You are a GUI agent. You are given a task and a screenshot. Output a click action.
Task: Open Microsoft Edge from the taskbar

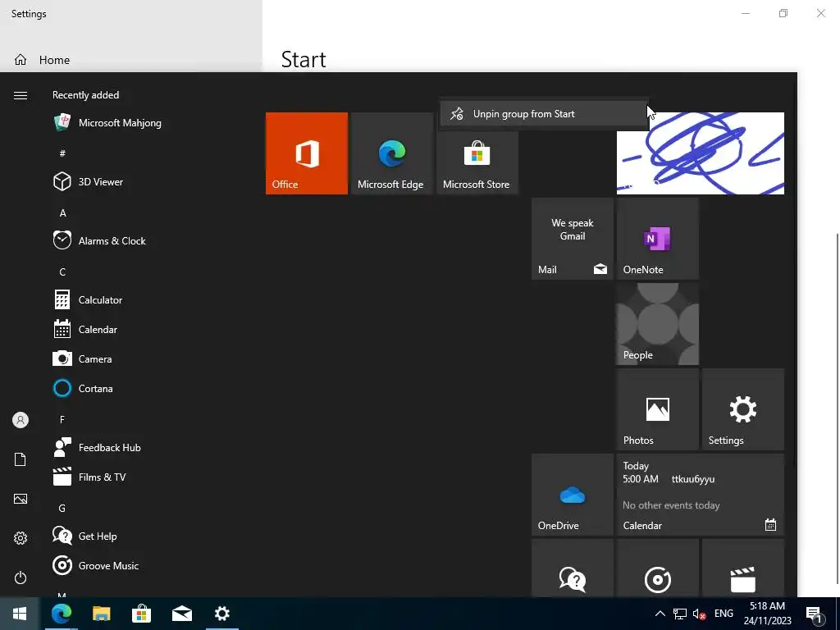[61, 614]
